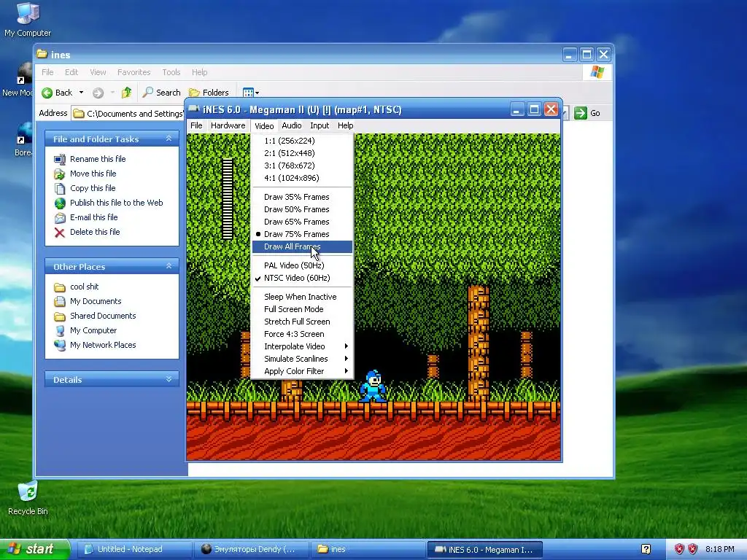The width and height of the screenshot is (747, 560).
Task: Switch to PAL Video (50Hz)
Action: click(302, 265)
